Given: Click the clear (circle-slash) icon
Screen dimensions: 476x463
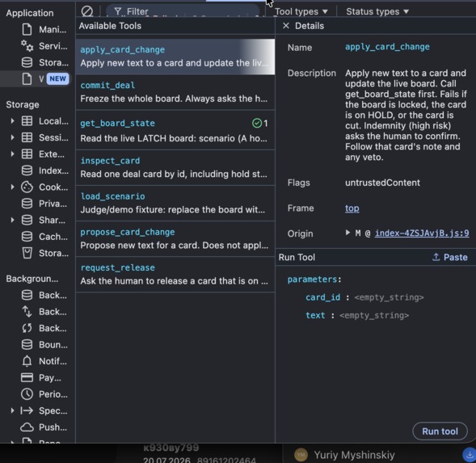Looking at the screenshot, I should 87,11.
